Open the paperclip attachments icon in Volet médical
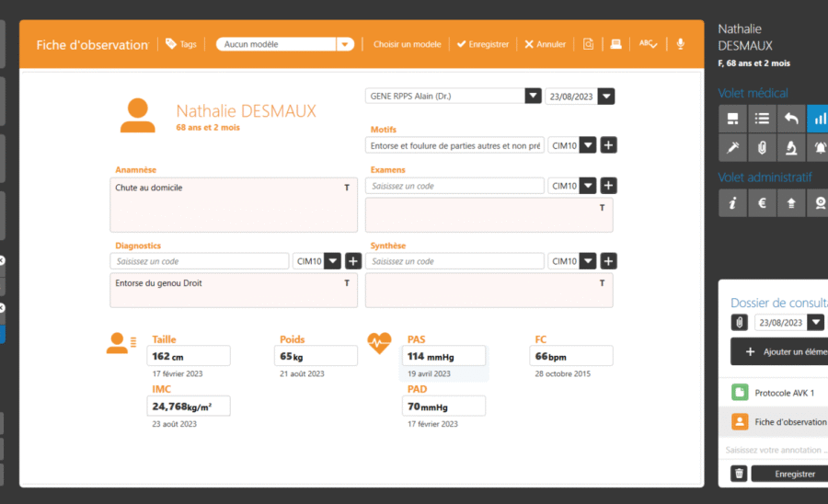The image size is (828, 504). [762, 148]
